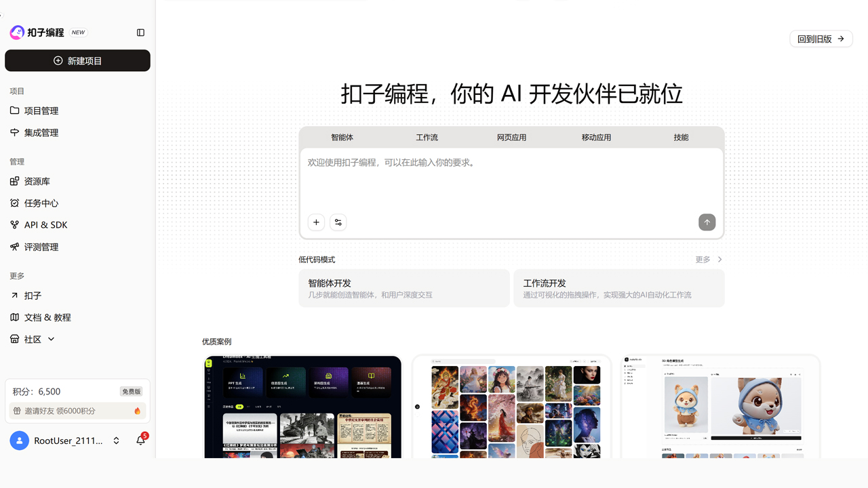The height and width of the screenshot is (488, 868).
Task: Open API & SDK in the sidebar
Action: 77,224
